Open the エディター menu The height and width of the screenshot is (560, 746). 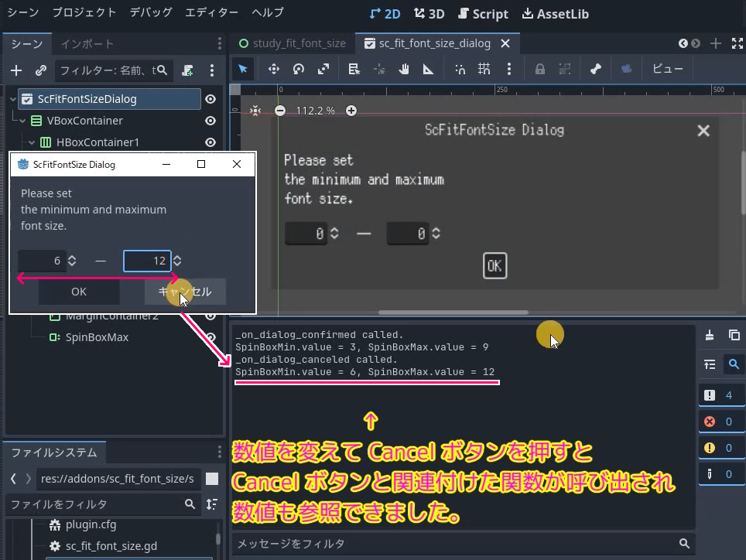coord(211,12)
